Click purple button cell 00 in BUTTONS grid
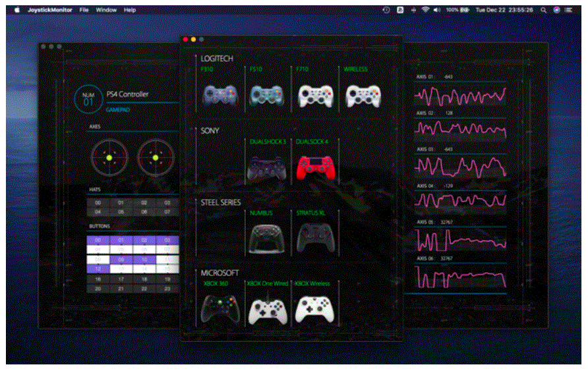The image size is (588, 371). point(98,240)
